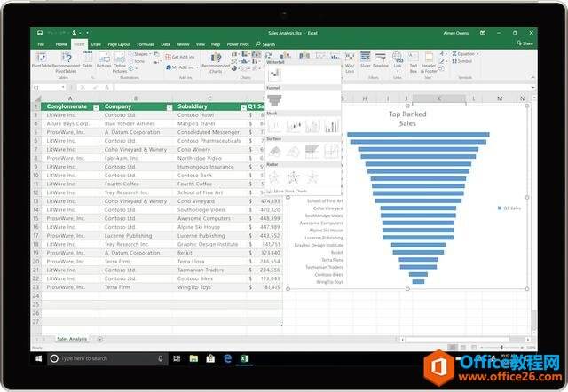Click the Recommended Charts icon
This screenshot has height=392, width=568.
click(x=215, y=62)
